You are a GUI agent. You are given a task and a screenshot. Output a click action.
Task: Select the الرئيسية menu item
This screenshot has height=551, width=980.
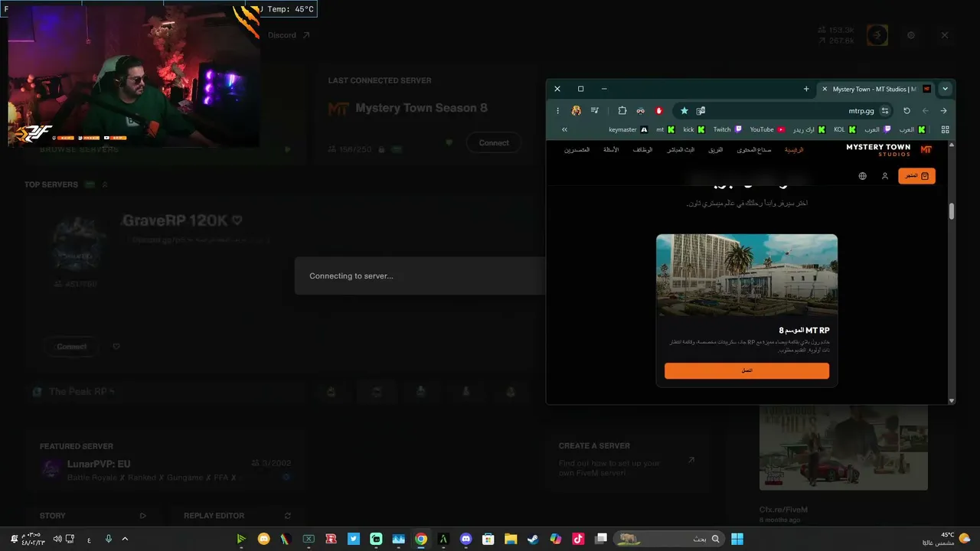(794, 150)
